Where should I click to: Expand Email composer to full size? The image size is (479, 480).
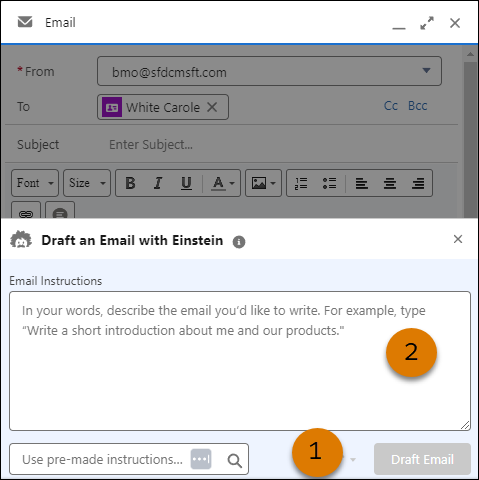point(427,23)
